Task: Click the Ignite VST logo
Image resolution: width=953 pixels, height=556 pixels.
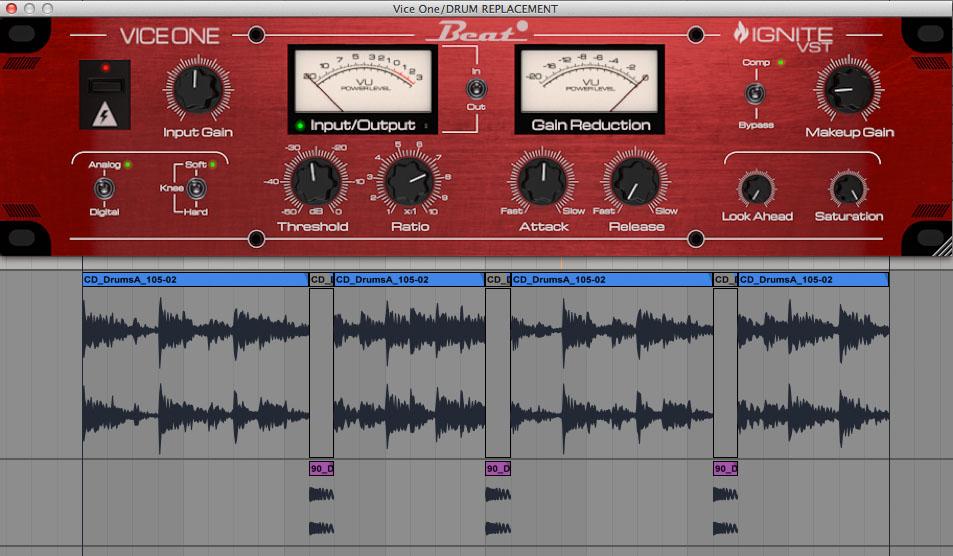Action: [783, 36]
